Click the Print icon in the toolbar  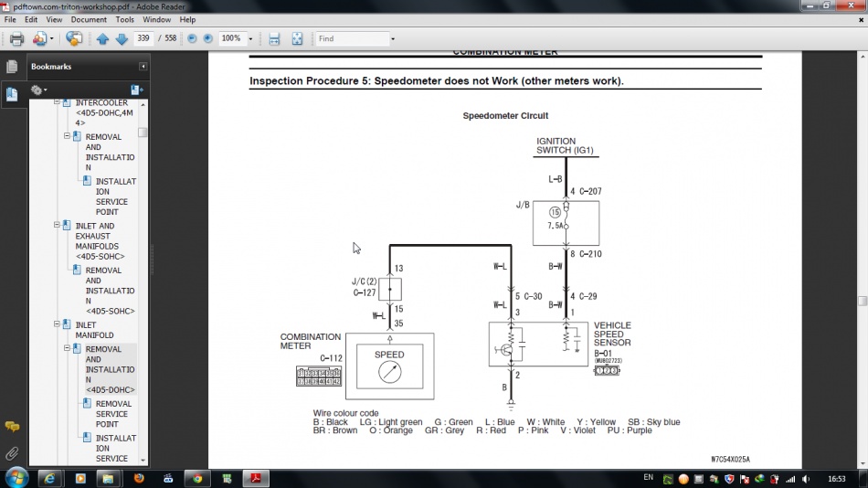click(x=16, y=38)
